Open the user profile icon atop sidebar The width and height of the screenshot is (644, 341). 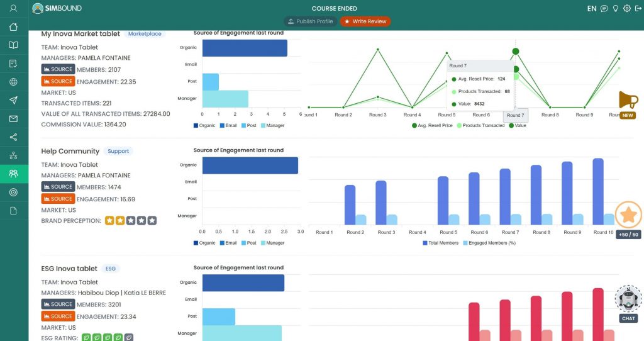coord(13,8)
